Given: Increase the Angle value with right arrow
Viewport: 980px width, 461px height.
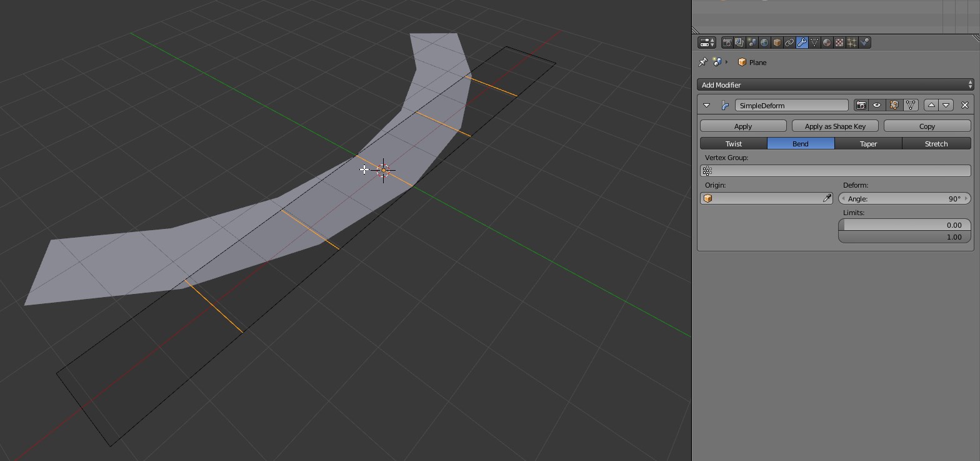Looking at the screenshot, I should [966, 198].
